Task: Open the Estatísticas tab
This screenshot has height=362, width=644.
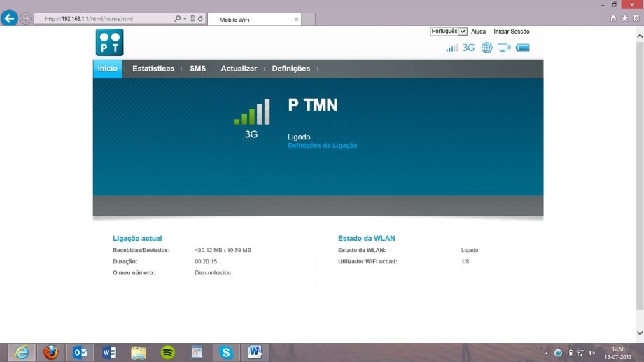Action: (x=153, y=69)
